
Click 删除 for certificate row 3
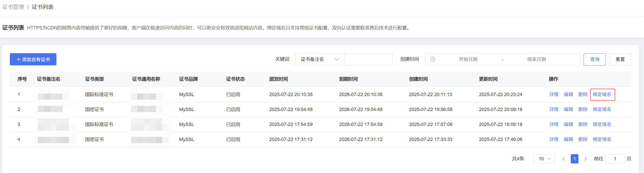[x=583, y=124]
